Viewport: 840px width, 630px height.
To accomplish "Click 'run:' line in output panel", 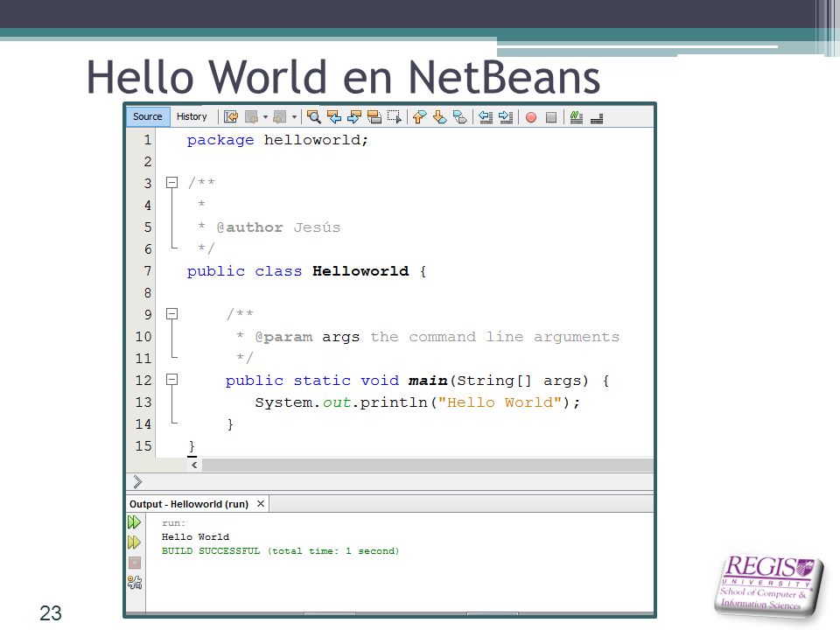I will [x=173, y=523].
